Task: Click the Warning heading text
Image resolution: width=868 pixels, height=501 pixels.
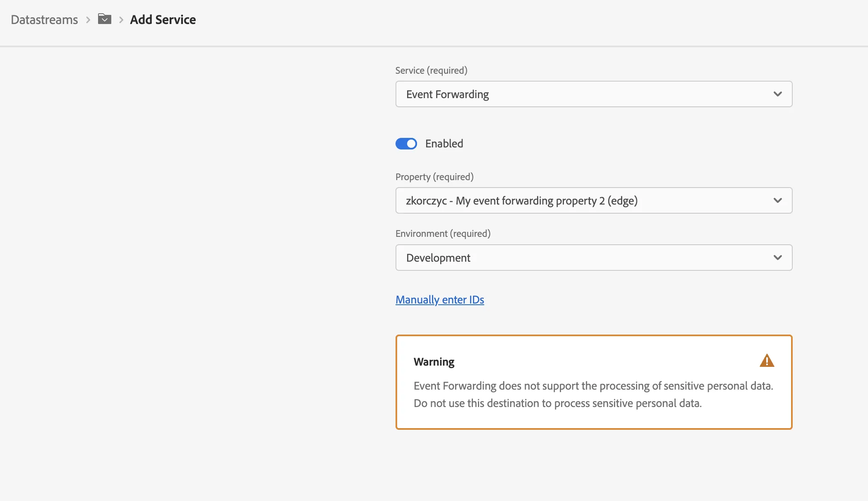Action: point(434,362)
